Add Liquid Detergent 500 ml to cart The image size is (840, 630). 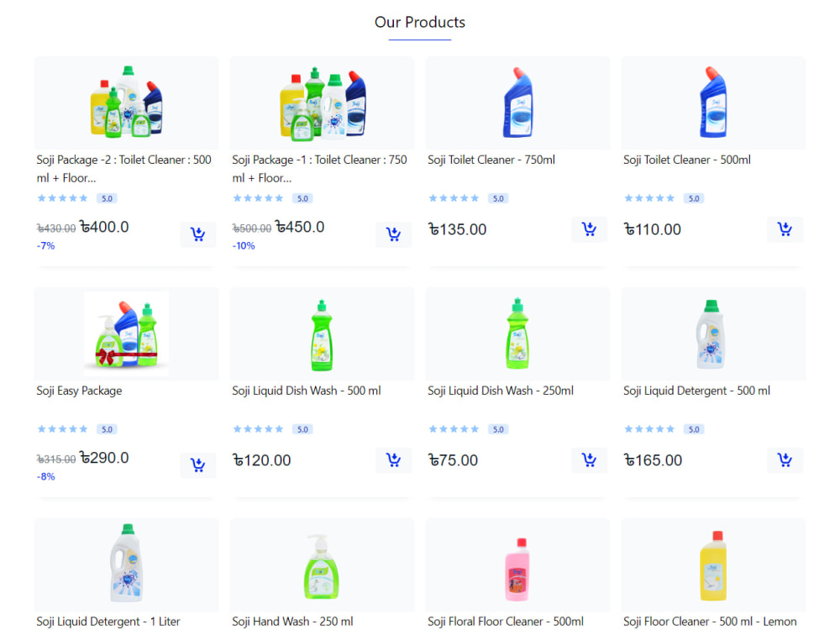tap(785, 459)
